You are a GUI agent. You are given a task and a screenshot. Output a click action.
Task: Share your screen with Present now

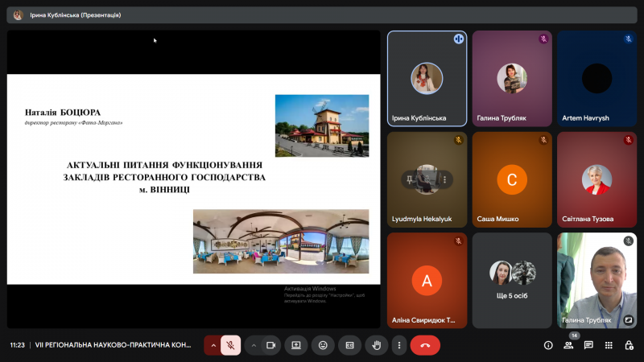(296, 345)
